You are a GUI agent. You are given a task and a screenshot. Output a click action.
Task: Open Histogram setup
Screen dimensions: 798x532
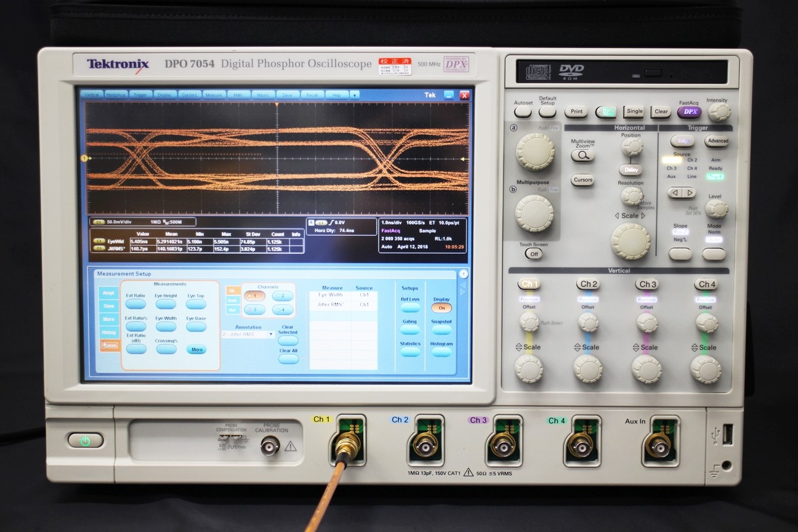pyautogui.click(x=441, y=352)
